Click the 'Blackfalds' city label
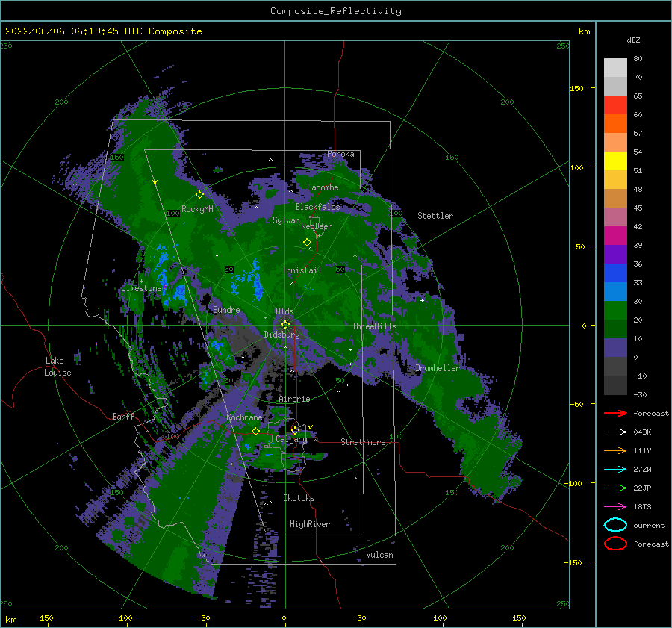Viewport: 672px width, 628px height. (x=317, y=207)
